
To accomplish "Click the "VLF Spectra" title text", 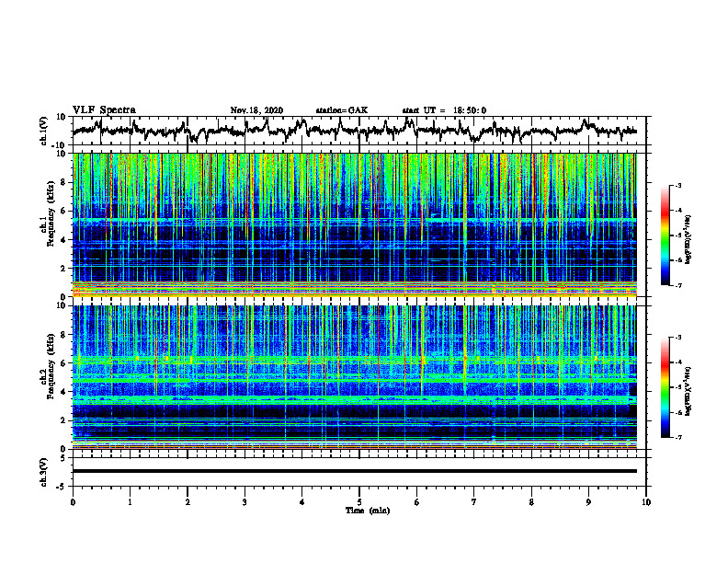I will 104,110.
